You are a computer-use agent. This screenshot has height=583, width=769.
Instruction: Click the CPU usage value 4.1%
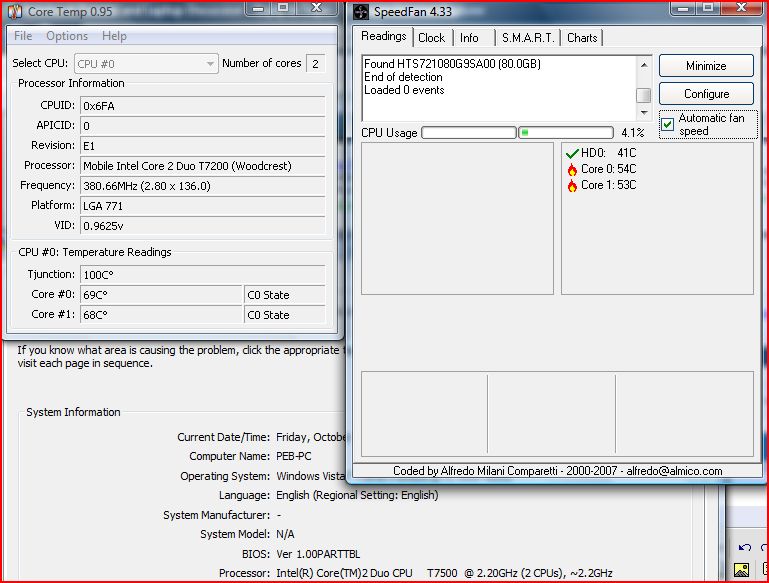tap(632, 133)
